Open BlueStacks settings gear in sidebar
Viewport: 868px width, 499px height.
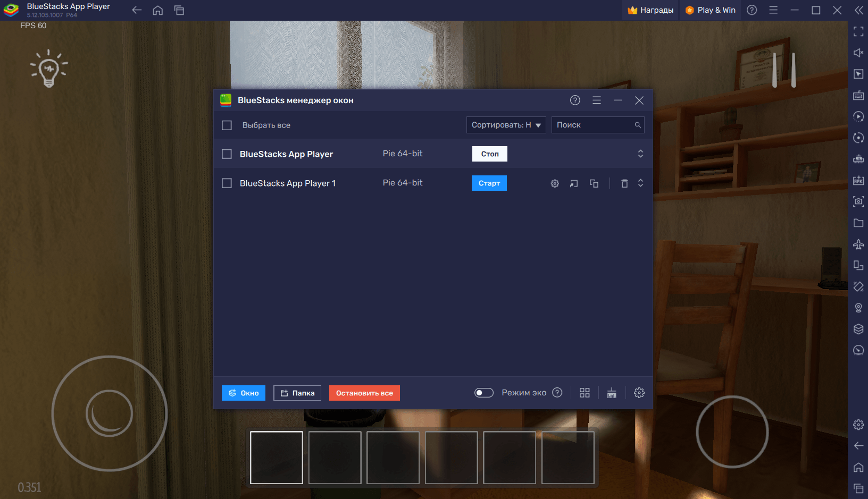pos(858,425)
